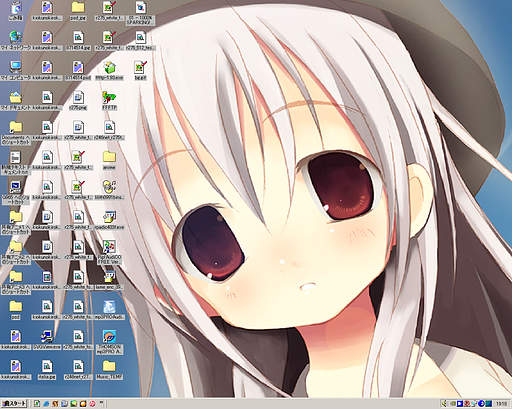
Task: Select the data.jpe image file
Action: (47, 370)
